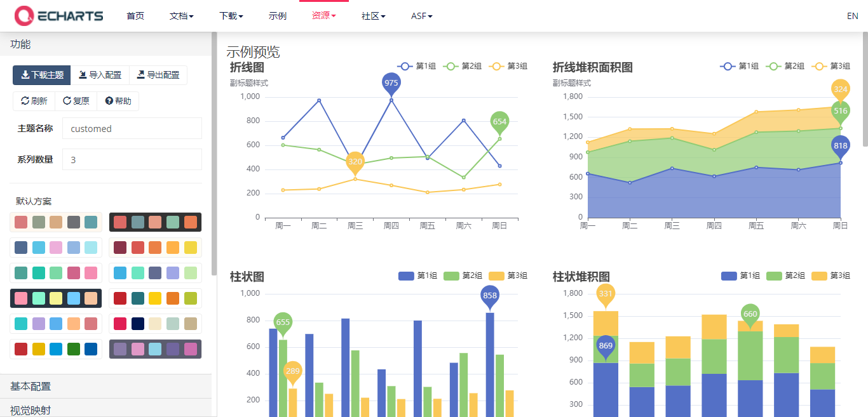This screenshot has height=417, width=868.
Task: Select the cream-background vintage theme palette
Action: [x=56, y=222]
